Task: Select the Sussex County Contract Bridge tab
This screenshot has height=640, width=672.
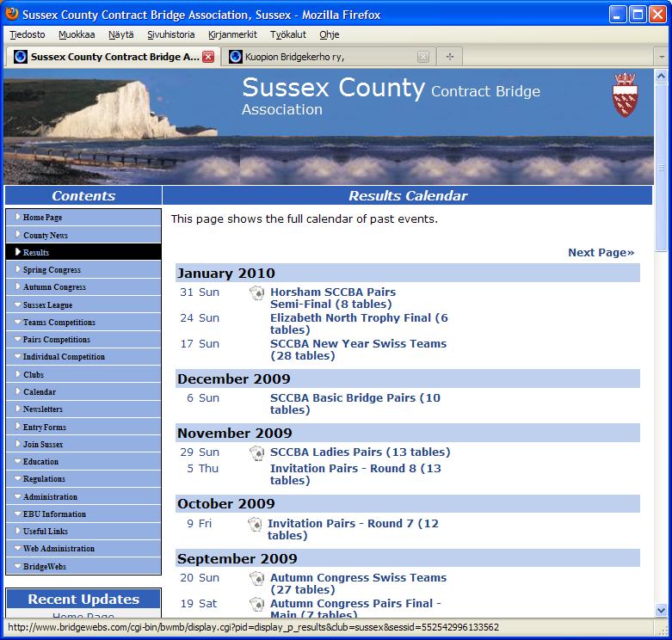Action: [113, 57]
